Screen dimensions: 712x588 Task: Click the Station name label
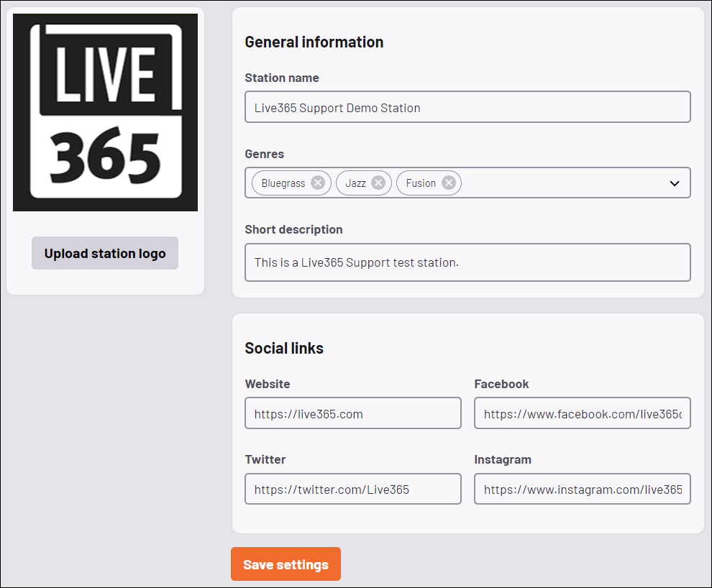click(x=281, y=78)
